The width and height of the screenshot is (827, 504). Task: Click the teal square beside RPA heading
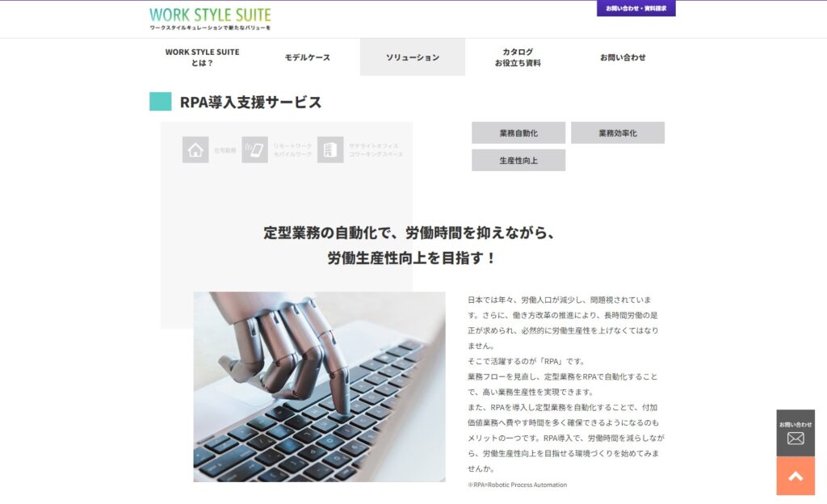coord(161,101)
